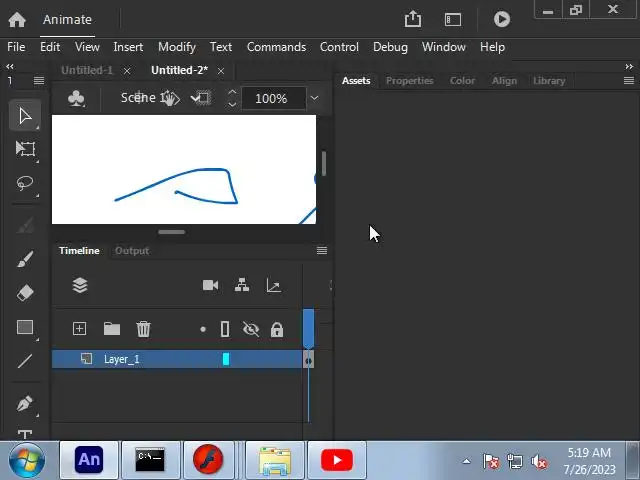640x480 pixels.
Task: Click the layers view icon in Timeline
Action: [80, 285]
